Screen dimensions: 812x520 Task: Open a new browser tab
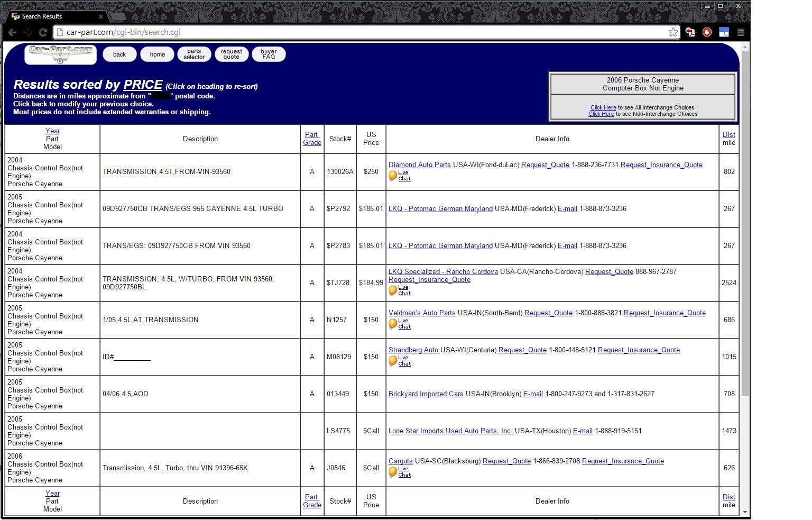pos(118,16)
